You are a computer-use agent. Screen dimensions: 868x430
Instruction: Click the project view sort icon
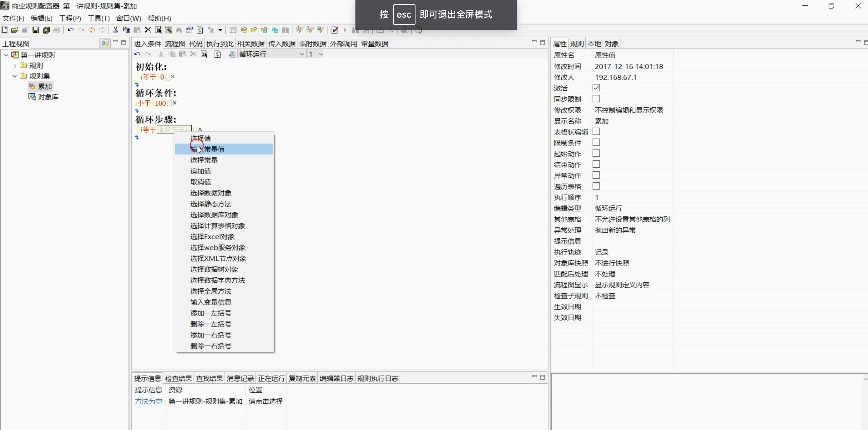click(105, 43)
